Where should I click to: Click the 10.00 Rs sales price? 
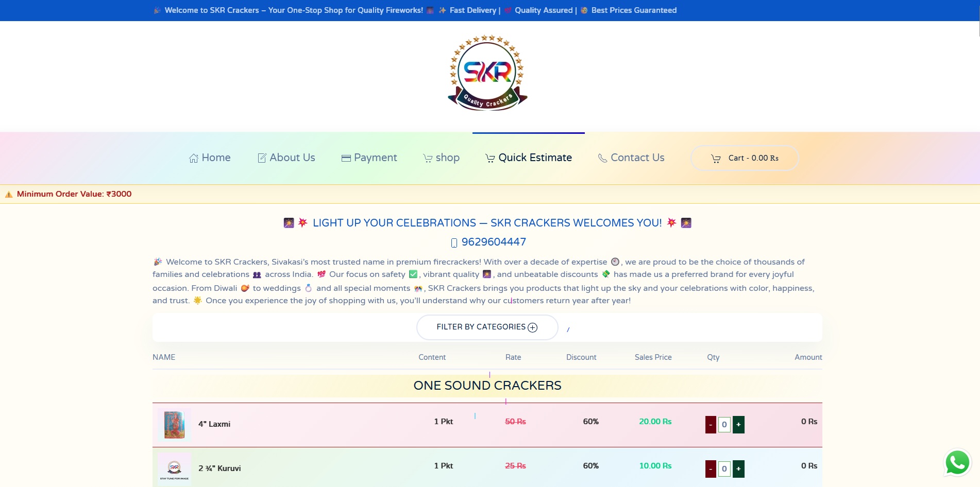(x=655, y=466)
